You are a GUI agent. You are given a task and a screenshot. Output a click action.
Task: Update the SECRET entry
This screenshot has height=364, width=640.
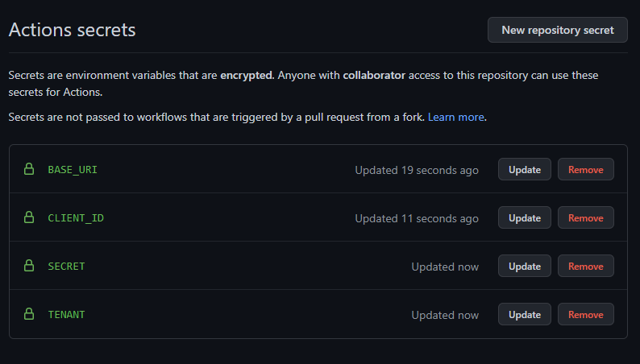525,266
